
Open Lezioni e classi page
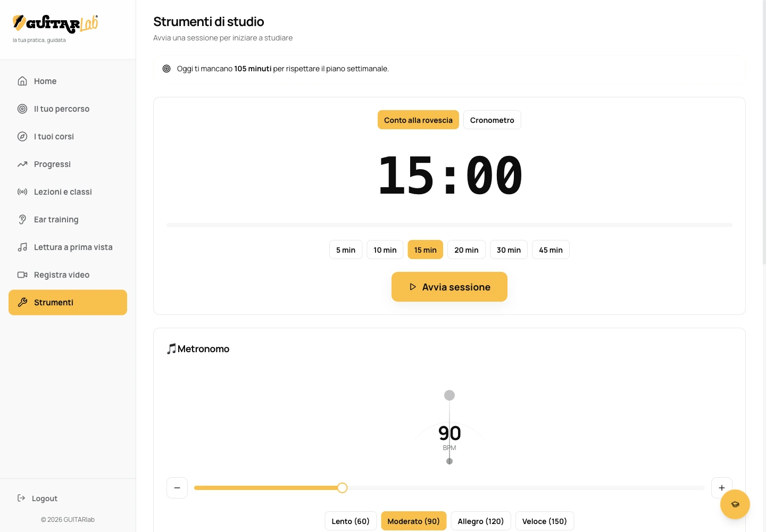(68, 192)
